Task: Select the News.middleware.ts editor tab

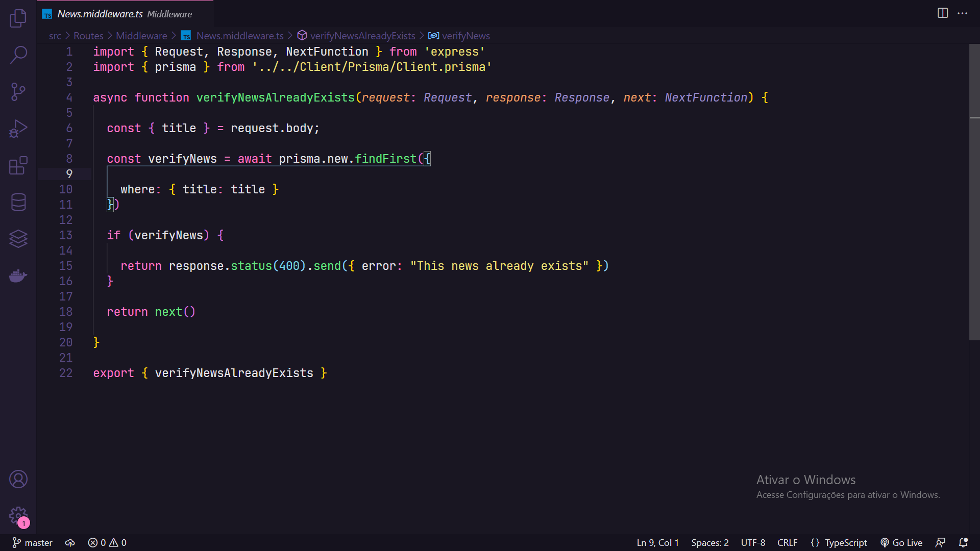Action: (x=125, y=14)
